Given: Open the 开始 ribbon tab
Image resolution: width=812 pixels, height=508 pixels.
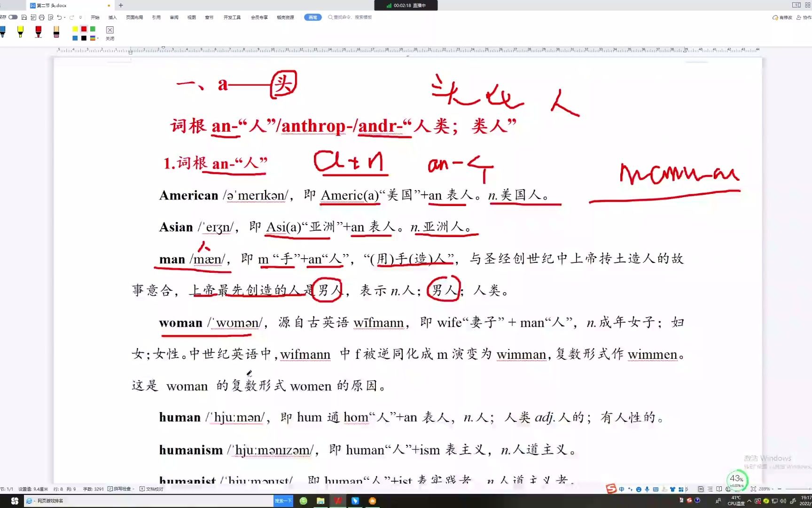Looking at the screenshot, I should coord(95,17).
